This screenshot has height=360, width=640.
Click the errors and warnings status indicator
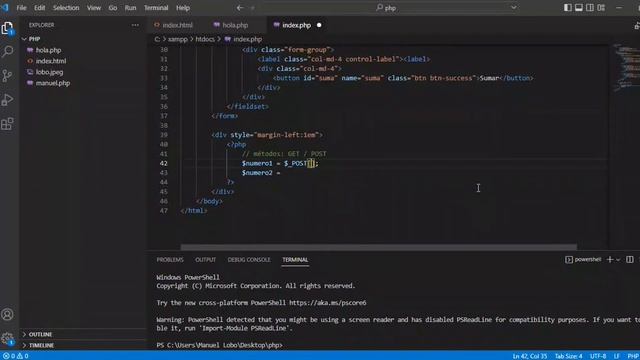click(16, 356)
